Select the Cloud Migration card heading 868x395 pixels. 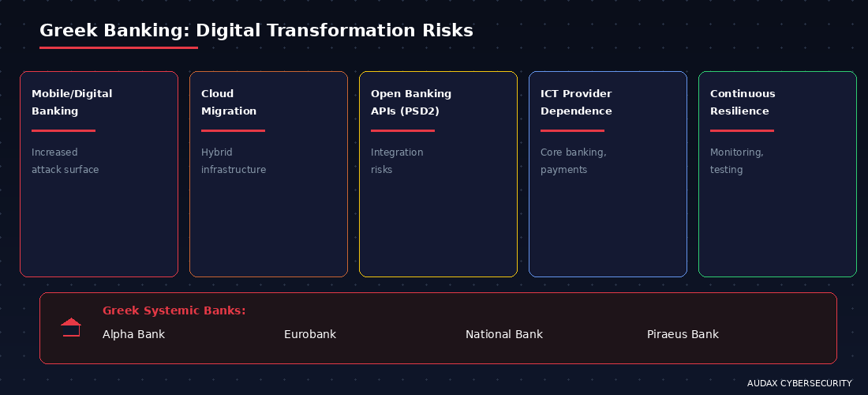(229, 102)
